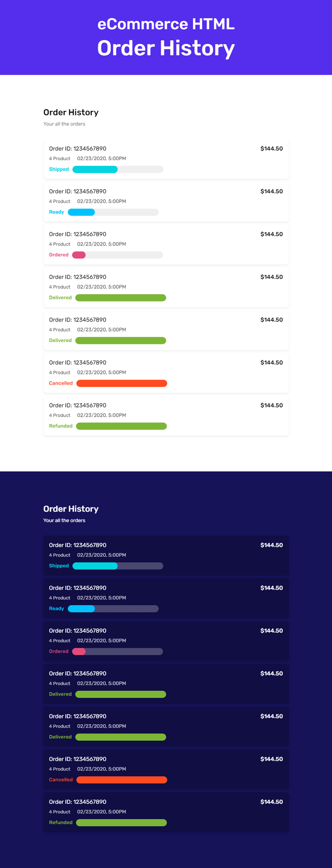The width and height of the screenshot is (332, 868).
Task: Click the eCommerce HTML banner title
Action: [166, 24]
